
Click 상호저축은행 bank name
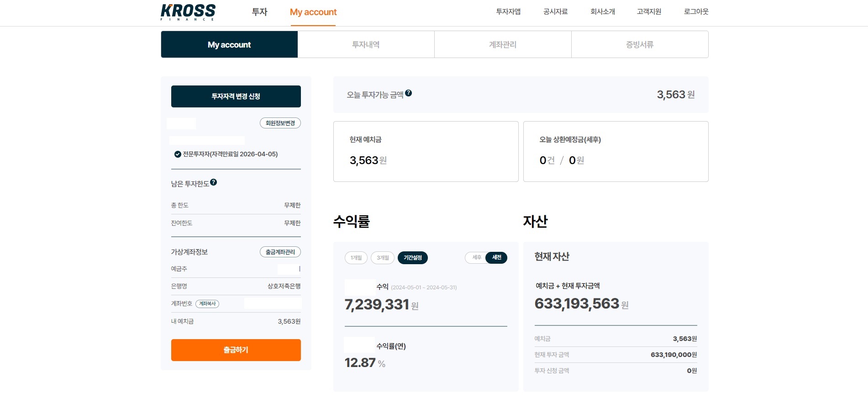point(284,286)
